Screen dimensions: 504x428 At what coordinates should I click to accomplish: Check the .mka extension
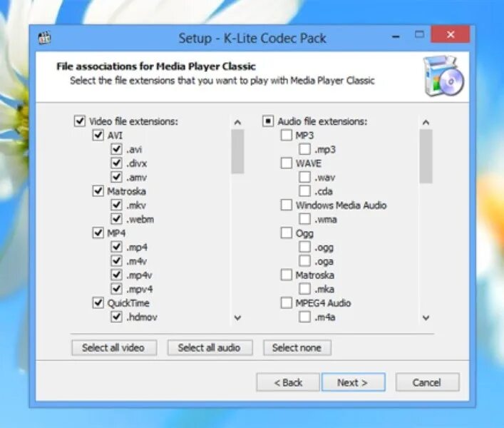tap(304, 289)
